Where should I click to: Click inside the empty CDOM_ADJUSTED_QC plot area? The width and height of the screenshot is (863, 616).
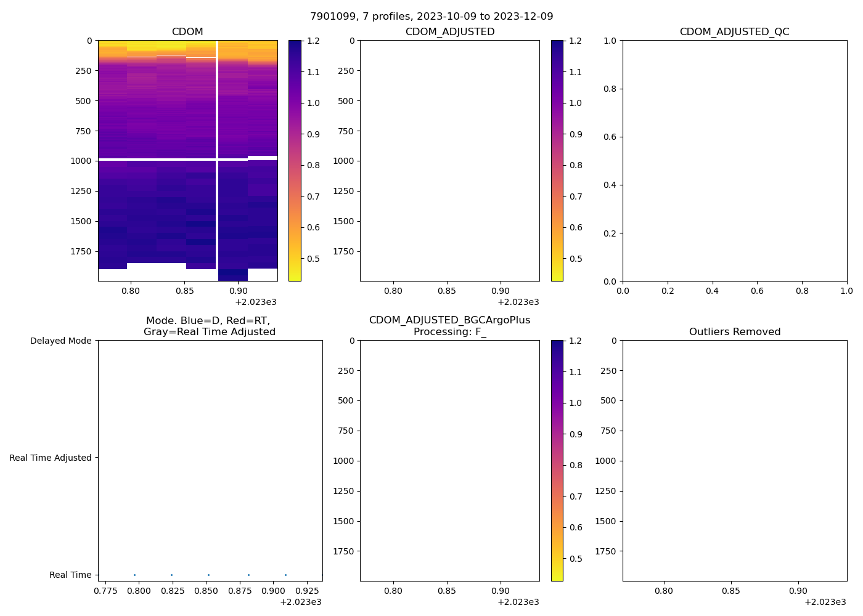pyautogui.click(x=734, y=160)
